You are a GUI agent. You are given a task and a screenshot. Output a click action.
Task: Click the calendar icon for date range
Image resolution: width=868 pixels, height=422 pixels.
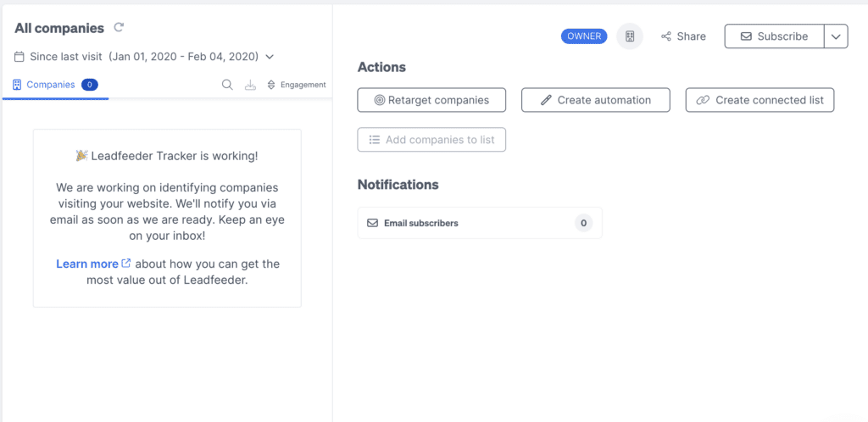(x=19, y=57)
